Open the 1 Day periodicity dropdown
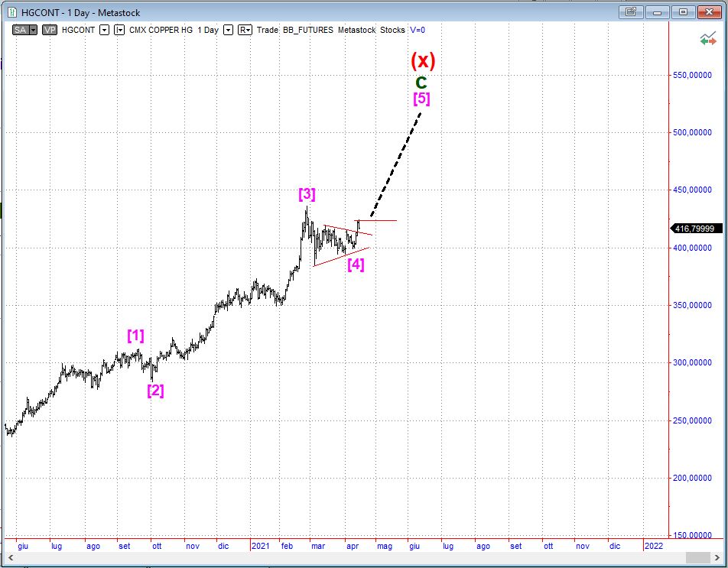The height and width of the screenshot is (568, 728). pos(228,30)
